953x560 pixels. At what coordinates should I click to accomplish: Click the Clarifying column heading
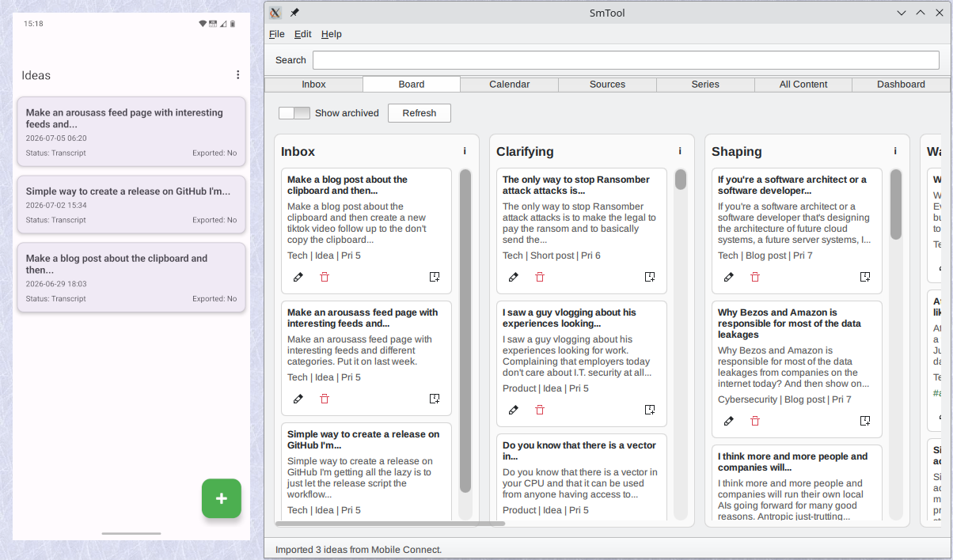tap(525, 152)
